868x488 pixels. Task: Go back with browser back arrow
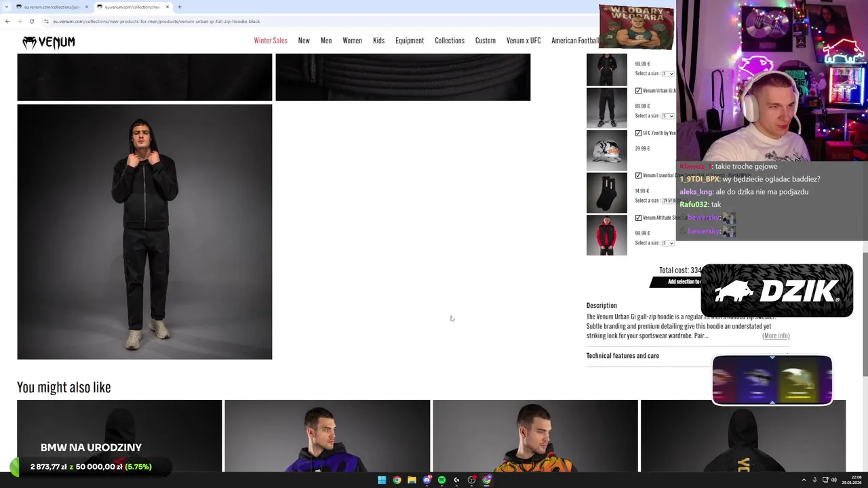tap(7, 21)
